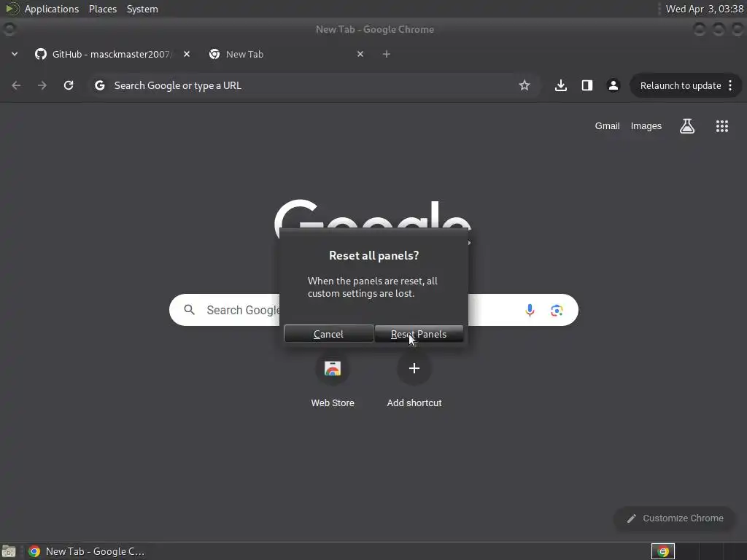This screenshot has width=747, height=560.
Task: Click the Google search box magnifier icon
Action: coord(189,310)
